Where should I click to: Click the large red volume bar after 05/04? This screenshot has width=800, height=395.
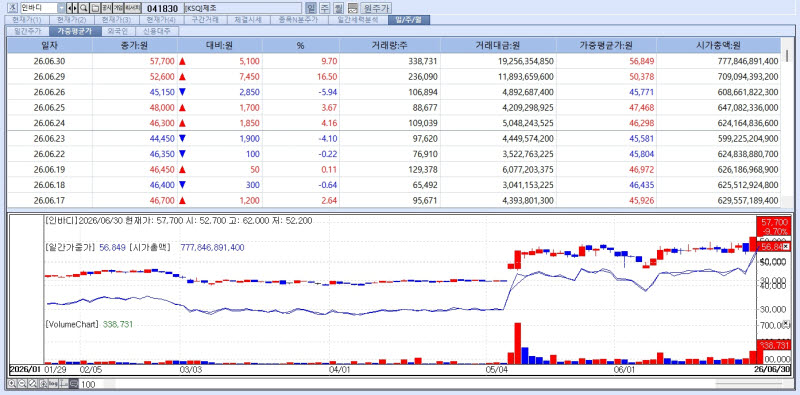click(x=517, y=343)
